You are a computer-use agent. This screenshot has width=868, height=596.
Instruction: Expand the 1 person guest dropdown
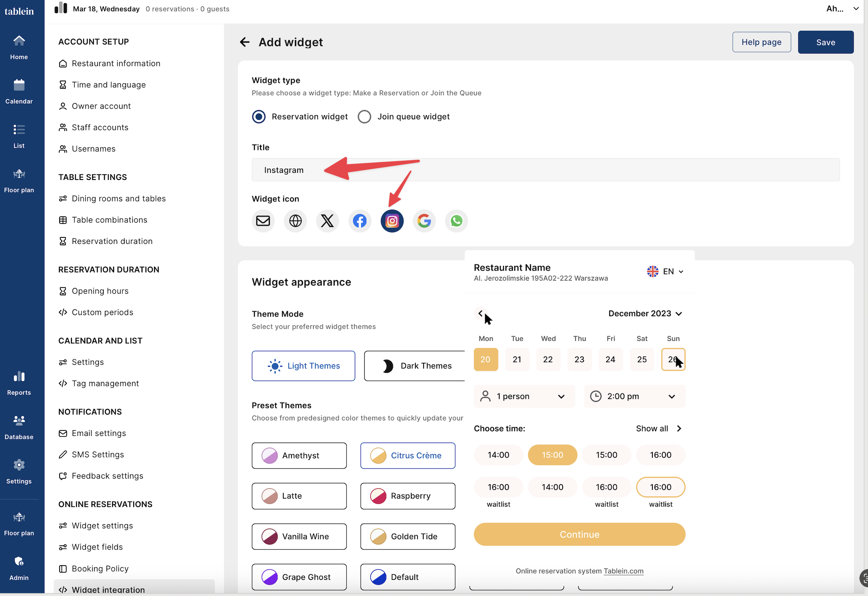524,396
